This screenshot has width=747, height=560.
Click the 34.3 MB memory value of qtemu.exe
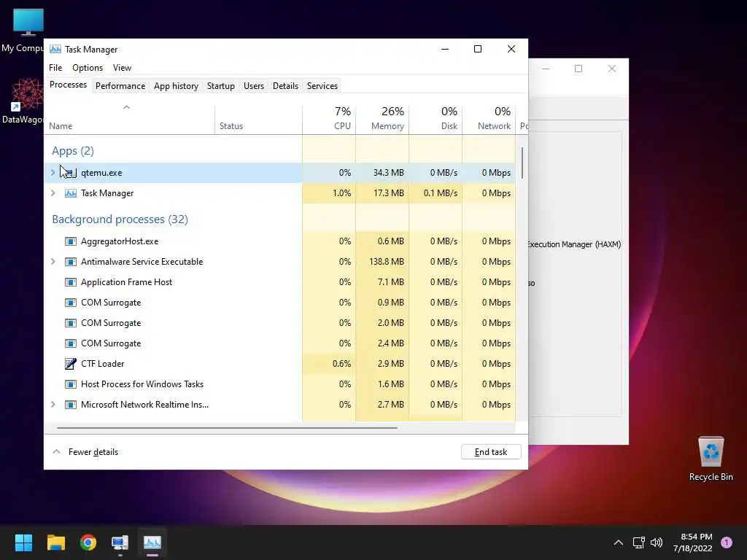[388, 173]
